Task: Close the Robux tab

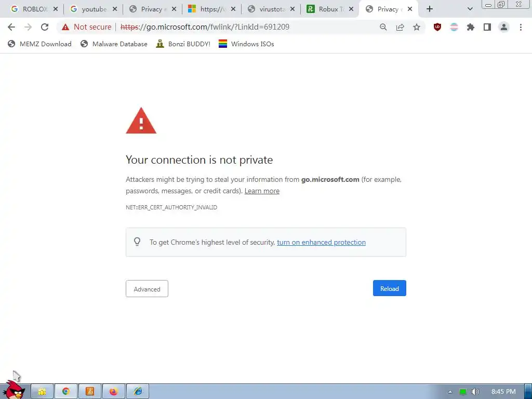Action: click(x=351, y=9)
